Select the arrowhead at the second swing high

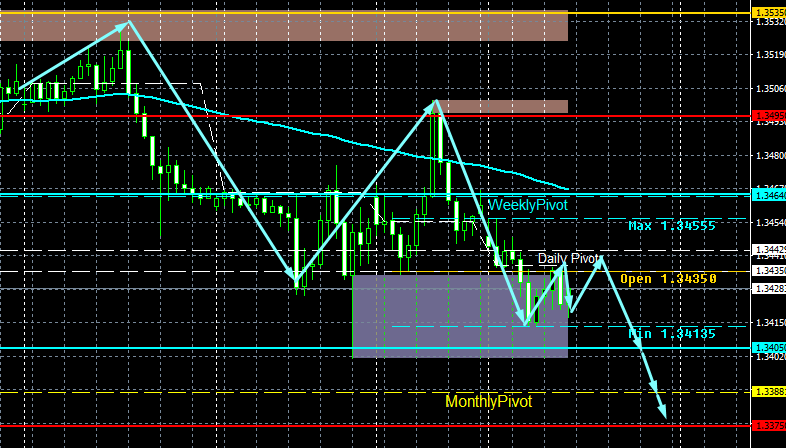coord(433,105)
